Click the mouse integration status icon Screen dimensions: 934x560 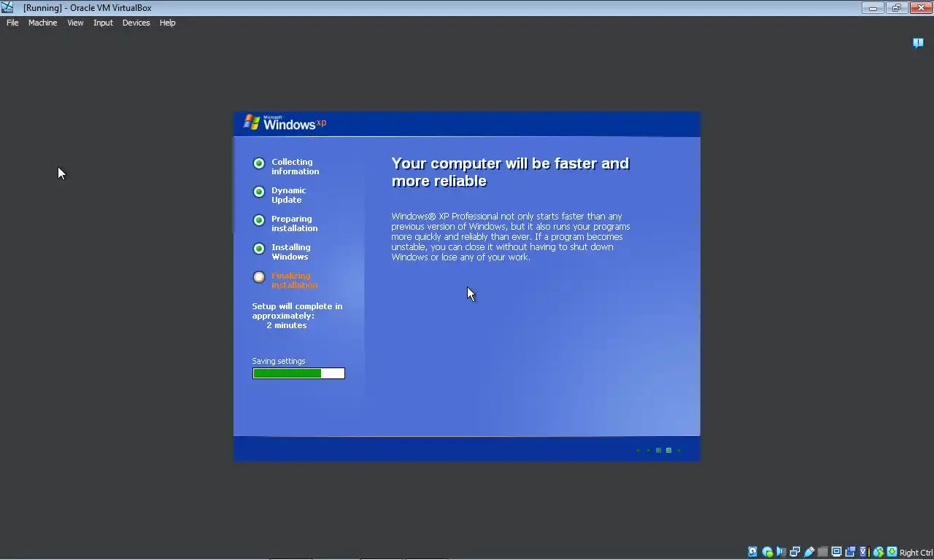pyautogui.click(x=879, y=552)
